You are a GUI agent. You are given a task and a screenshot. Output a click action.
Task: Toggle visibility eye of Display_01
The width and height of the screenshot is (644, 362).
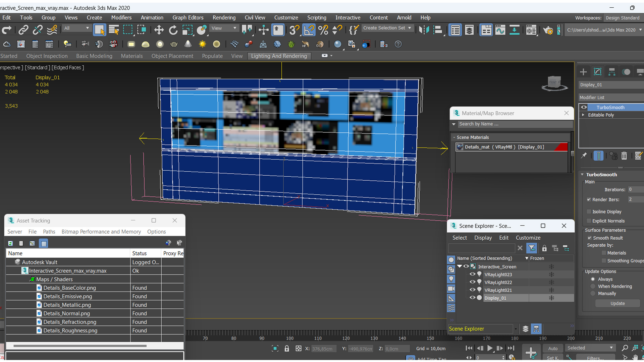472,298
